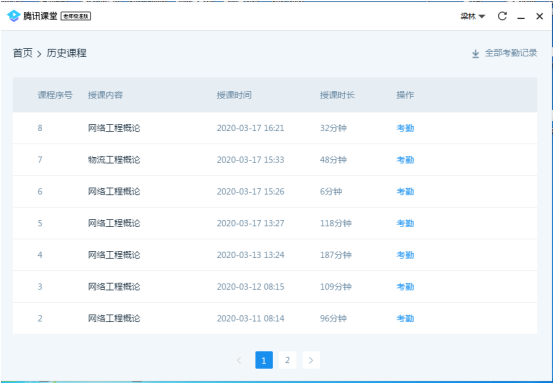Click the download icon beside 全部考勤记录
Image resolution: width=553 pixels, height=383 pixels.
pos(475,54)
